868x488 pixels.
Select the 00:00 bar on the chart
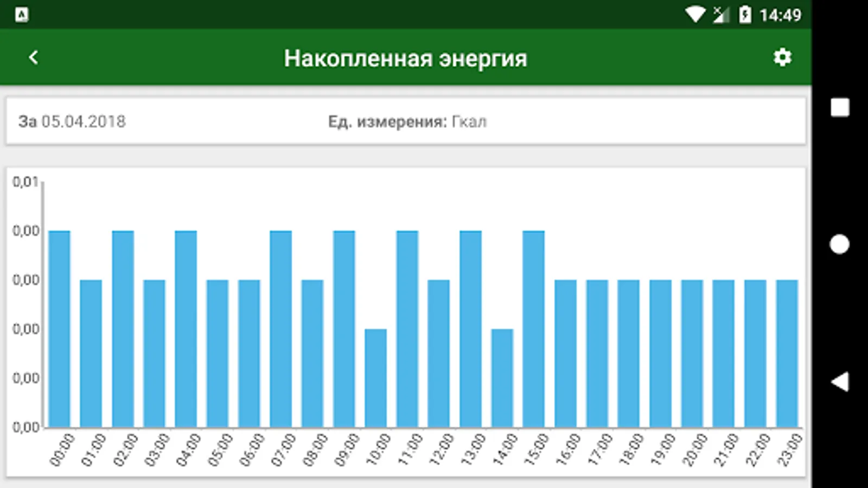tap(60, 325)
